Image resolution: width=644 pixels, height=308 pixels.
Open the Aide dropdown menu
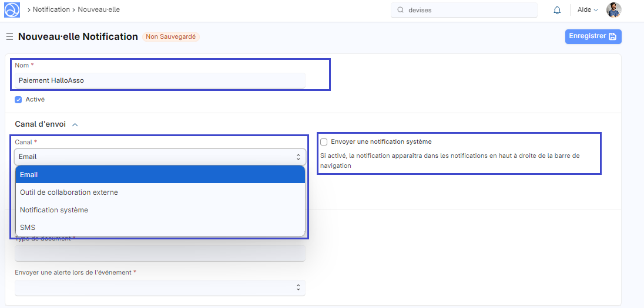pos(587,10)
